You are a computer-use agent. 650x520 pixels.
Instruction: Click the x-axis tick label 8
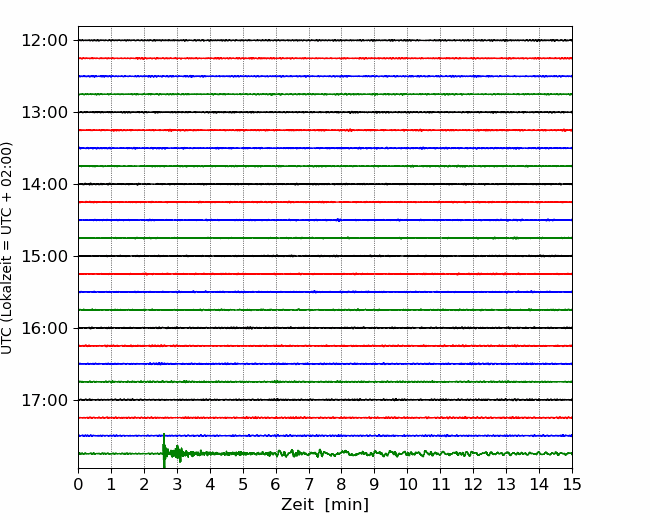click(x=342, y=484)
